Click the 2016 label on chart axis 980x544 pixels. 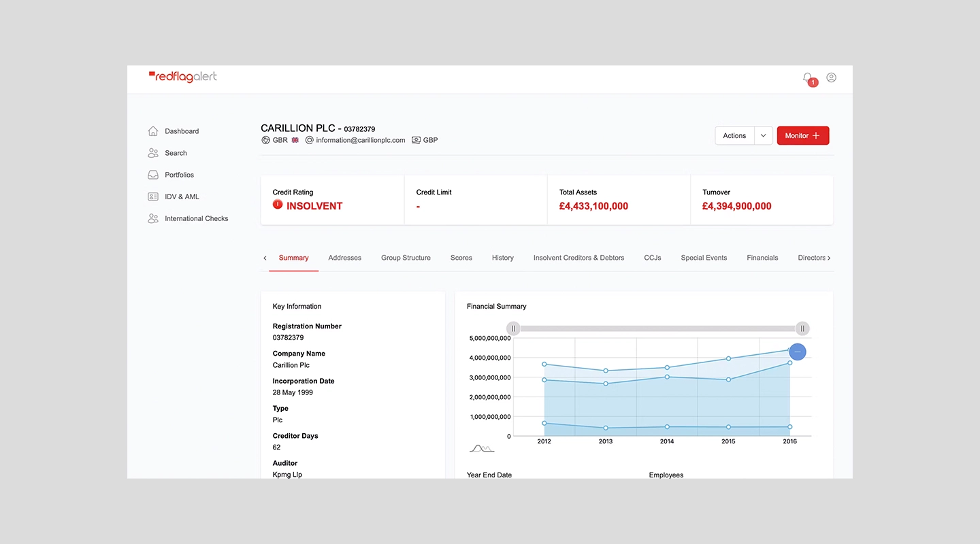pyautogui.click(x=789, y=441)
